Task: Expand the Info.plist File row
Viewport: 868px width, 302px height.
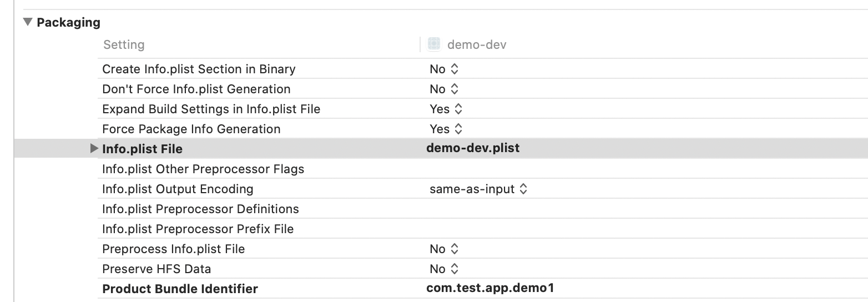Action: [x=94, y=149]
